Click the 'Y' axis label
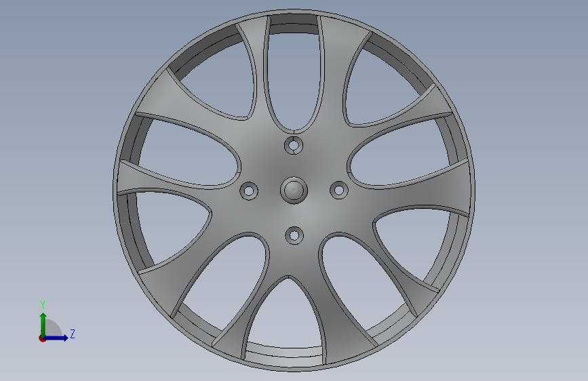The image size is (588, 381). click(x=43, y=305)
